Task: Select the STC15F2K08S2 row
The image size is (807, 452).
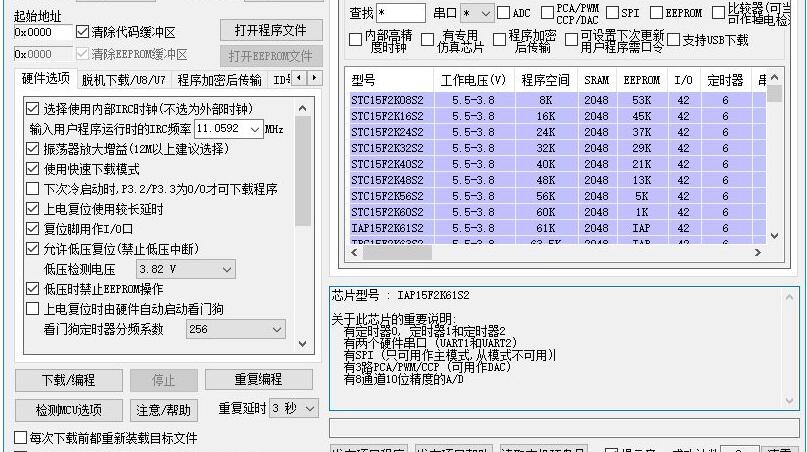Action: [556, 100]
